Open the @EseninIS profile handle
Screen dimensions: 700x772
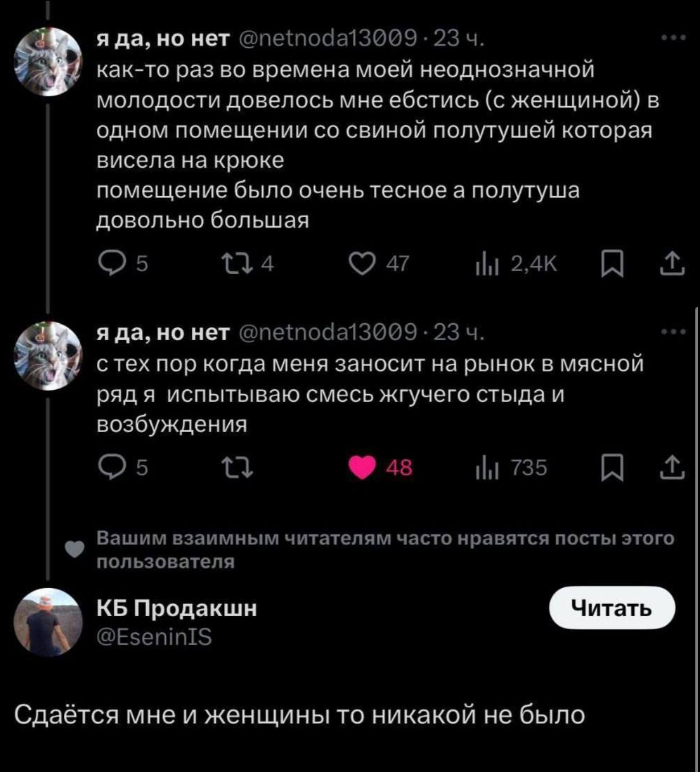click(x=153, y=637)
